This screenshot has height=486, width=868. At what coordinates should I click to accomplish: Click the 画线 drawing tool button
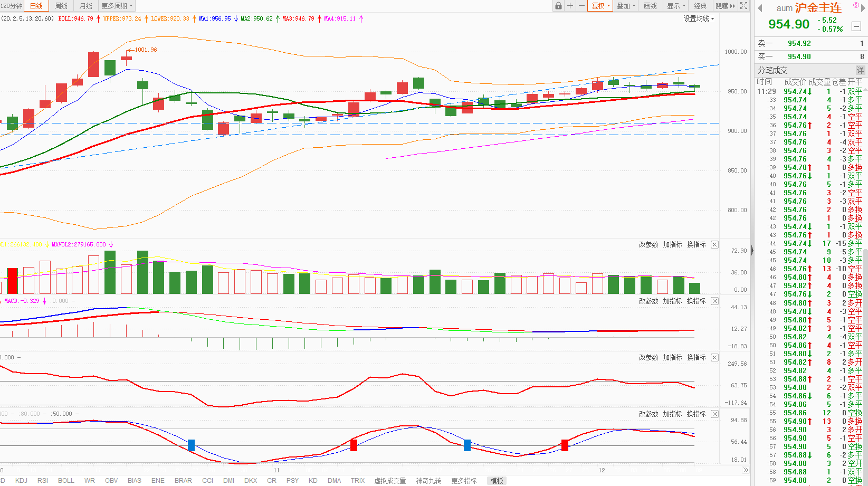650,6
